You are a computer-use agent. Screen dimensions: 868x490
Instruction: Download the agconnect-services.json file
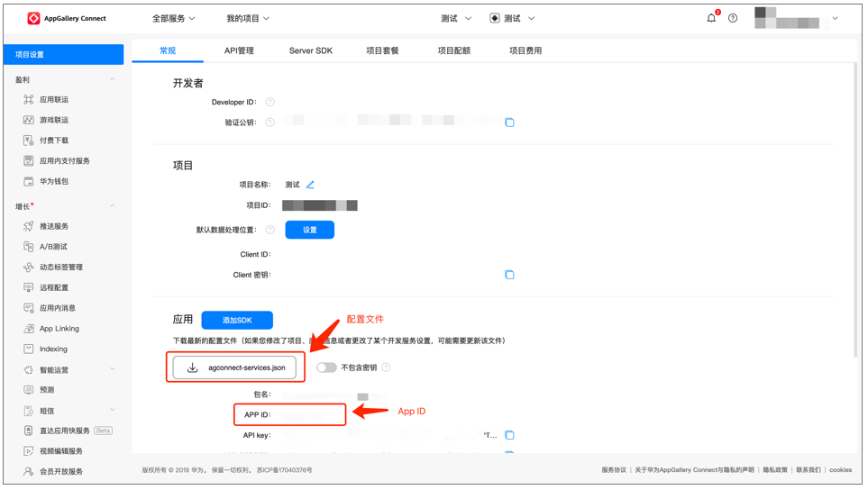coord(235,367)
